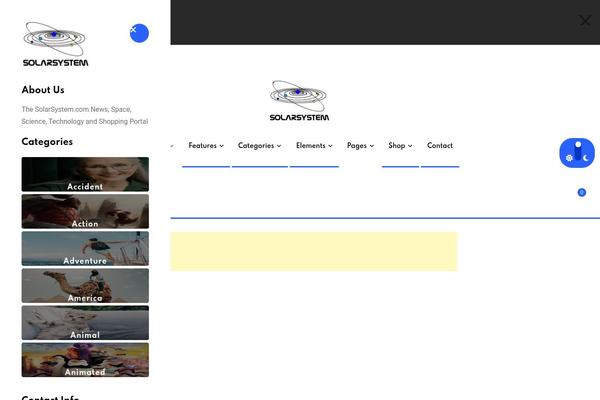Open the Animal category thumbnail

pos(85,323)
